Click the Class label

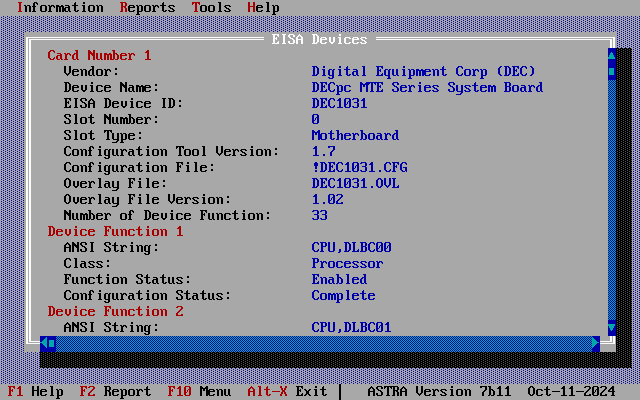(87, 263)
